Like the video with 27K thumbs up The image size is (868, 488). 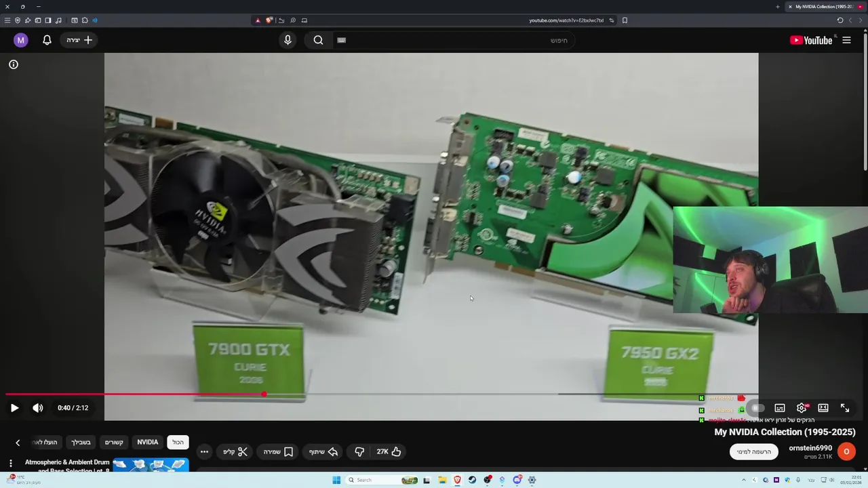click(389, 451)
